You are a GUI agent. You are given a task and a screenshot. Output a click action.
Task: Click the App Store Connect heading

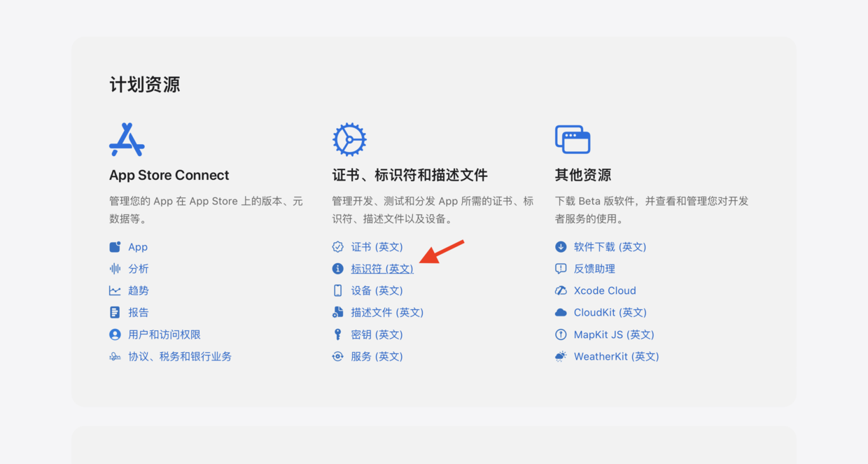pos(169,175)
